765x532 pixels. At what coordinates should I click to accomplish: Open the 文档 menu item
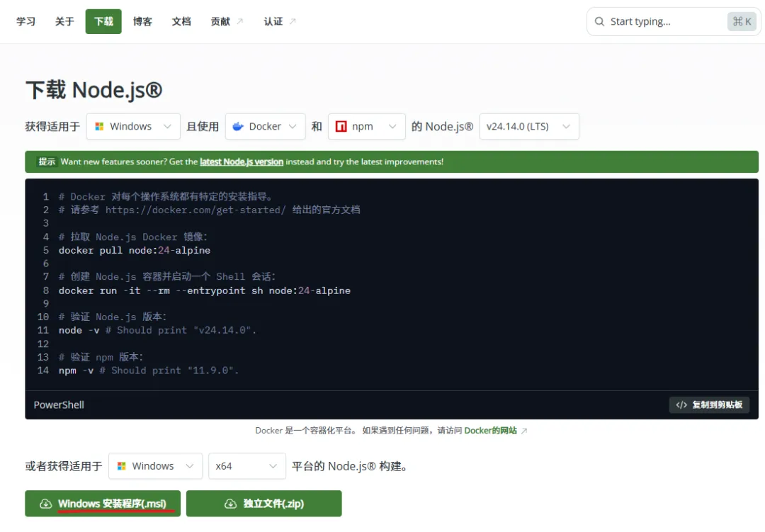(x=181, y=21)
